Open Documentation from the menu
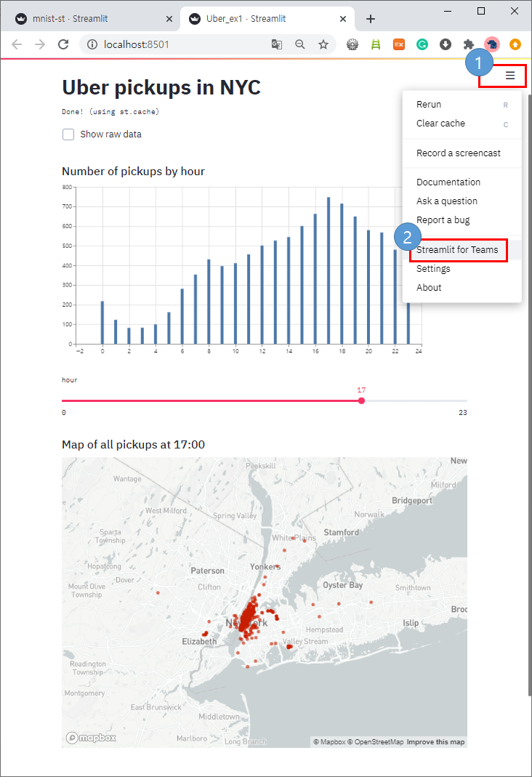 pos(462,182)
